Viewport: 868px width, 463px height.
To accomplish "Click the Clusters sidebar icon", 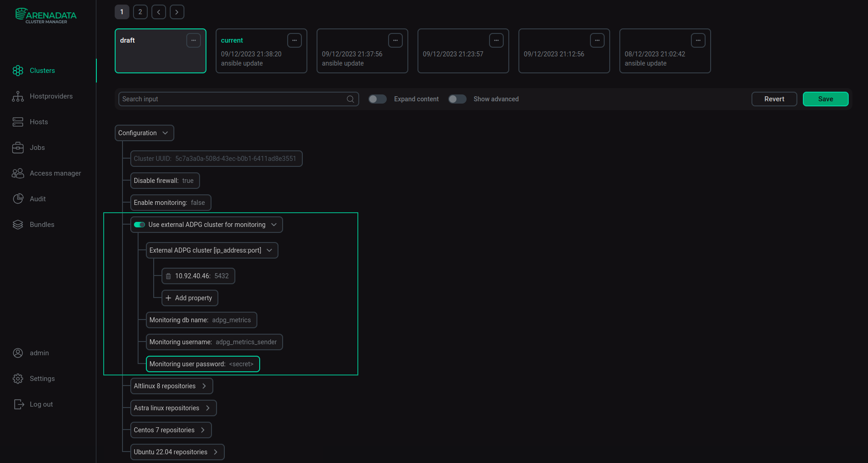I will point(18,71).
